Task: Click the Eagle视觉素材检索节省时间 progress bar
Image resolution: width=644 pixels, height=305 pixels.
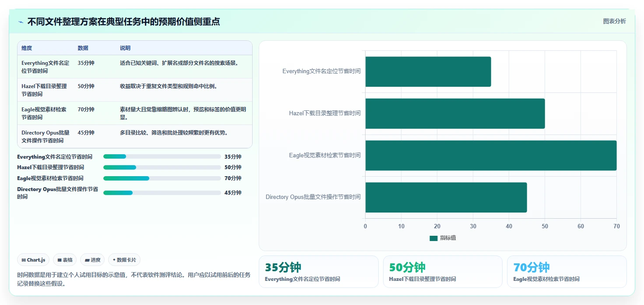Action: (x=162, y=178)
